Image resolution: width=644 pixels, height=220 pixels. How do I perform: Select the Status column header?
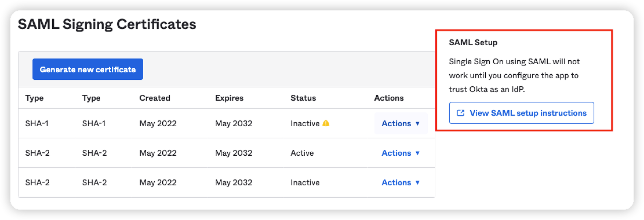[303, 98]
